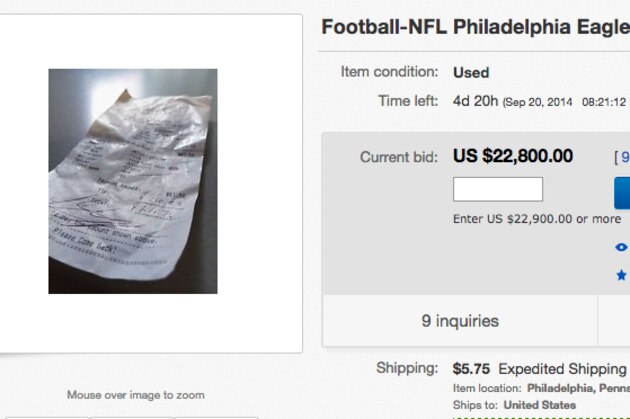Click the eye watch icon
The image size is (630, 419).
[x=622, y=247]
